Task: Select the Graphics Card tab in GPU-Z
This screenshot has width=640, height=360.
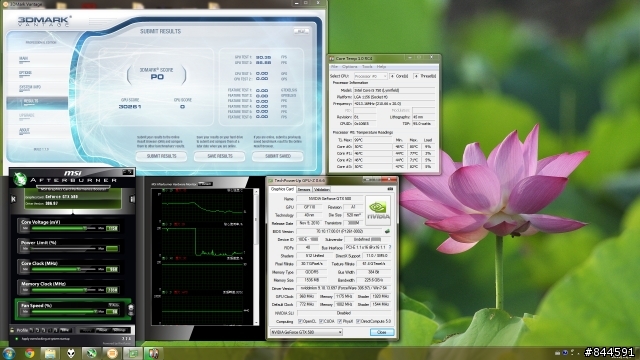Action: click(x=282, y=189)
